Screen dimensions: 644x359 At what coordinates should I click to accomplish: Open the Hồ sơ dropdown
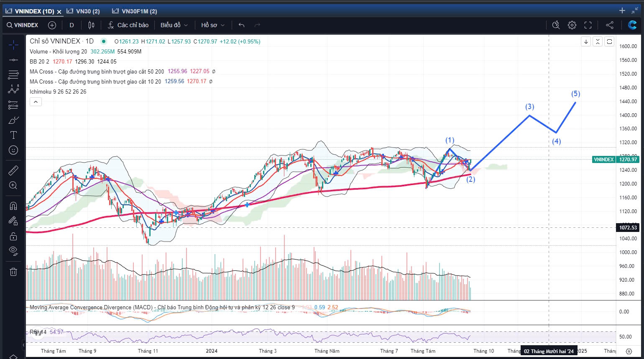213,25
